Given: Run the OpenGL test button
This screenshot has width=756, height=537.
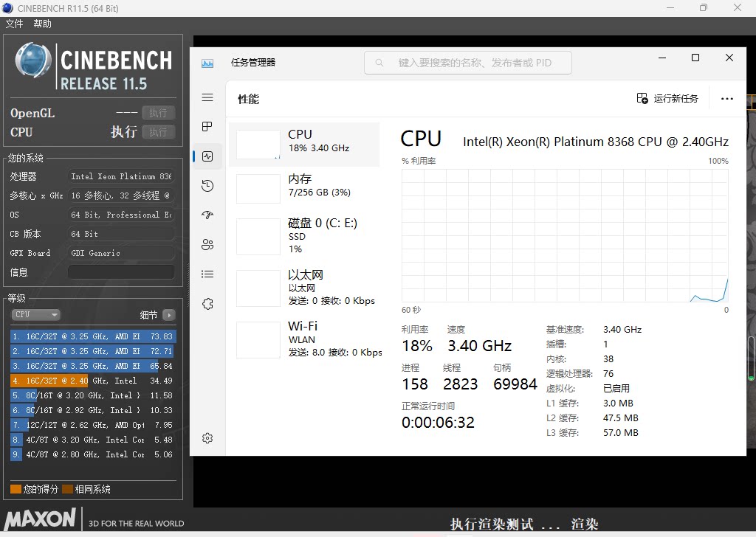Looking at the screenshot, I should [x=158, y=113].
